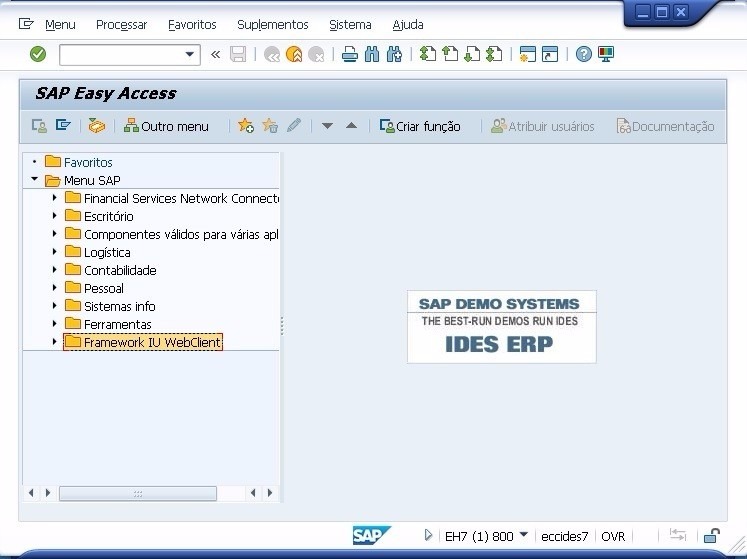Open the Favoritos menu
Screen dimensions: 747x559
click(x=192, y=24)
